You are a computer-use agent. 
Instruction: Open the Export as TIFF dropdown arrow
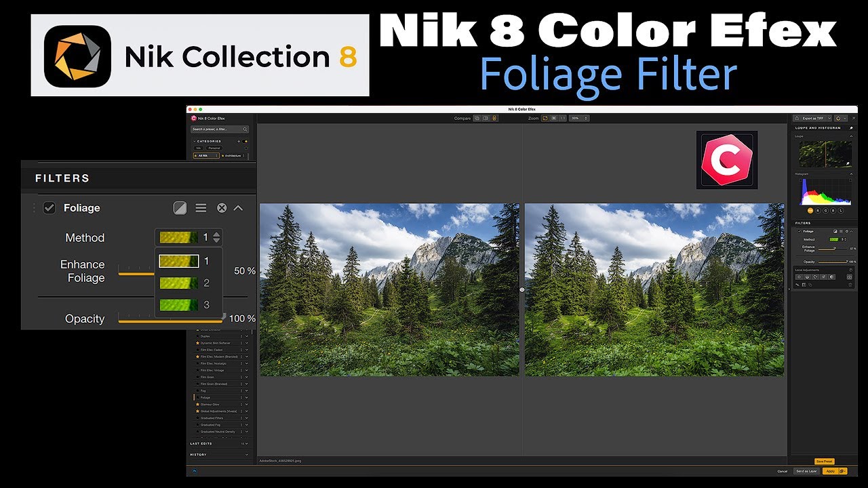[x=829, y=118]
